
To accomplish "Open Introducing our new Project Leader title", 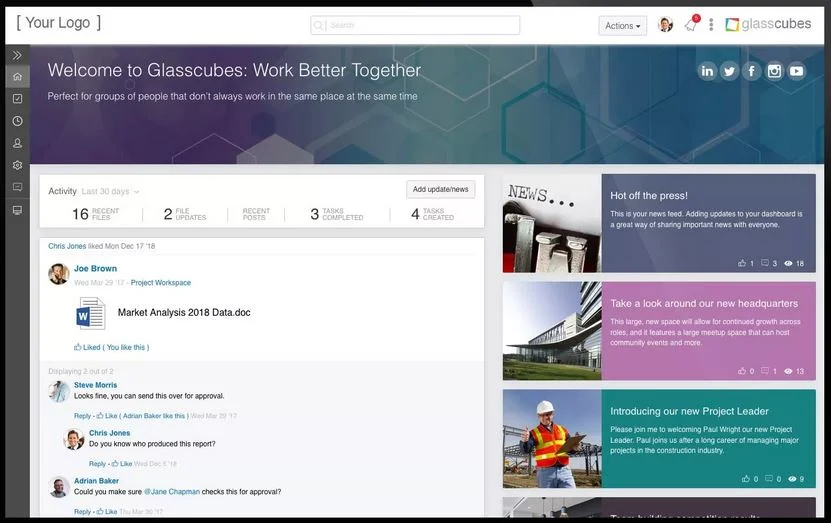I will click(x=689, y=411).
